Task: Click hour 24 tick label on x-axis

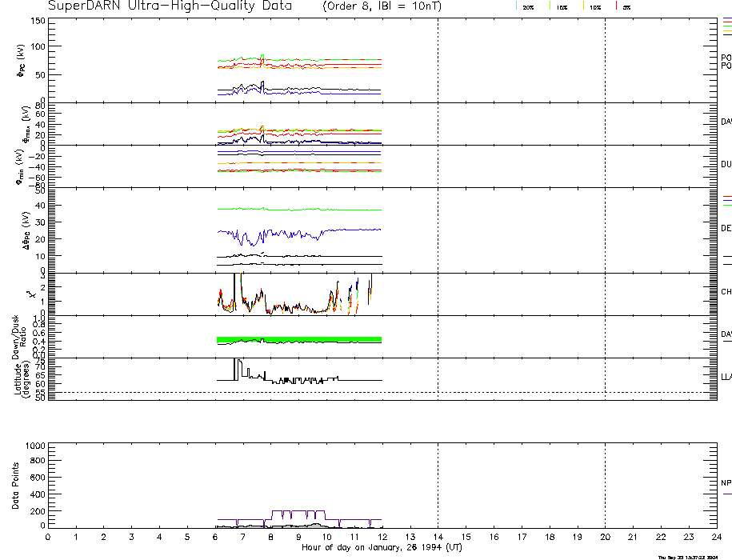Action: click(715, 538)
